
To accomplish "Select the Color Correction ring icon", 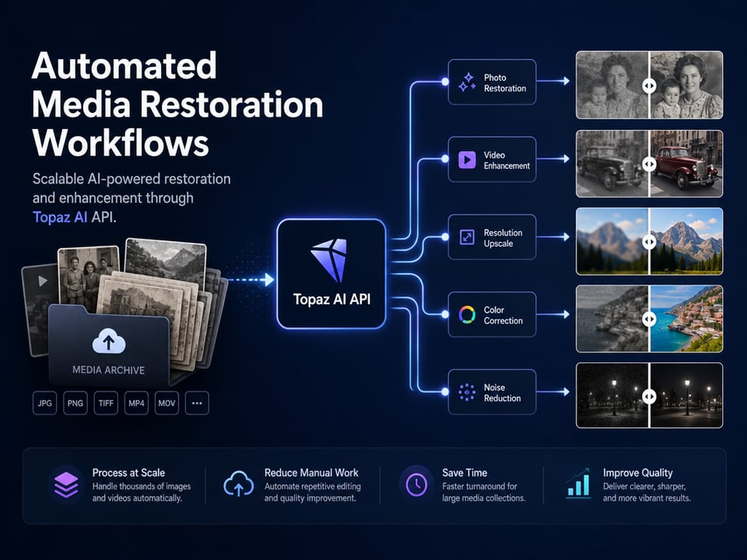I will pyautogui.click(x=467, y=315).
